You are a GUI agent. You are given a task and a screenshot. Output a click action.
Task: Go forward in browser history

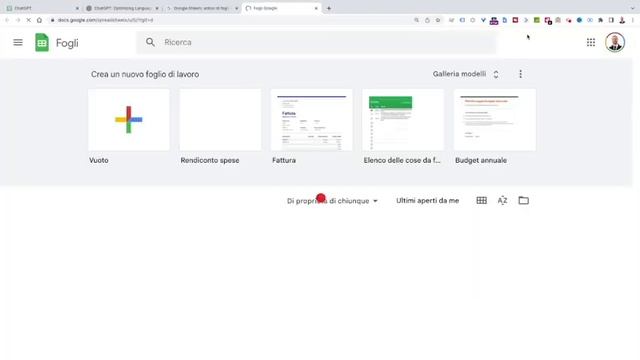18,20
